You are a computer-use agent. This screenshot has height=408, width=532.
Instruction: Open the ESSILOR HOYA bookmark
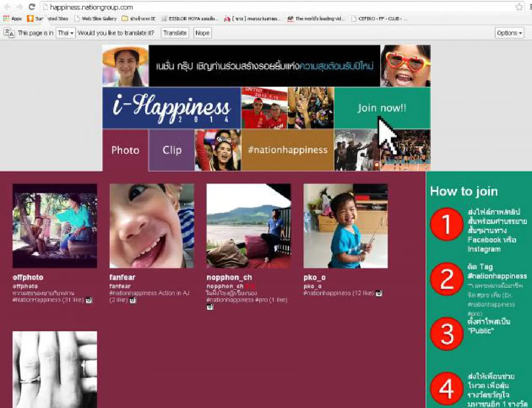click(x=190, y=18)
